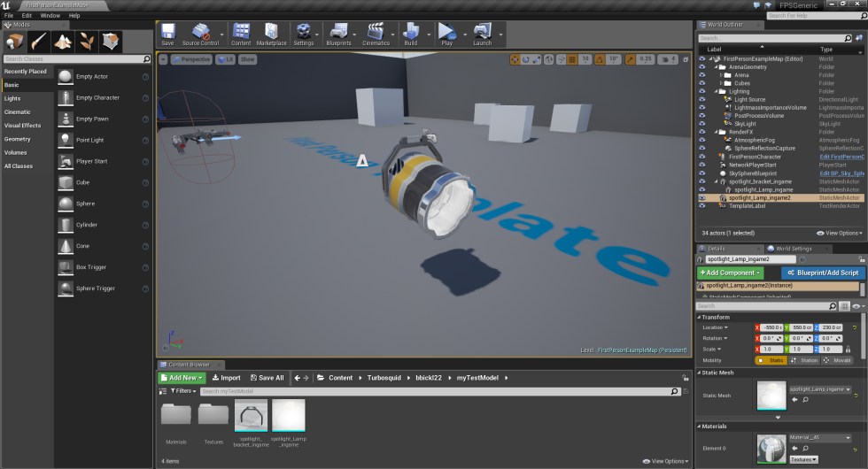
Task: Click the Material_46 material thumbnail swatch
Action: 771,449
